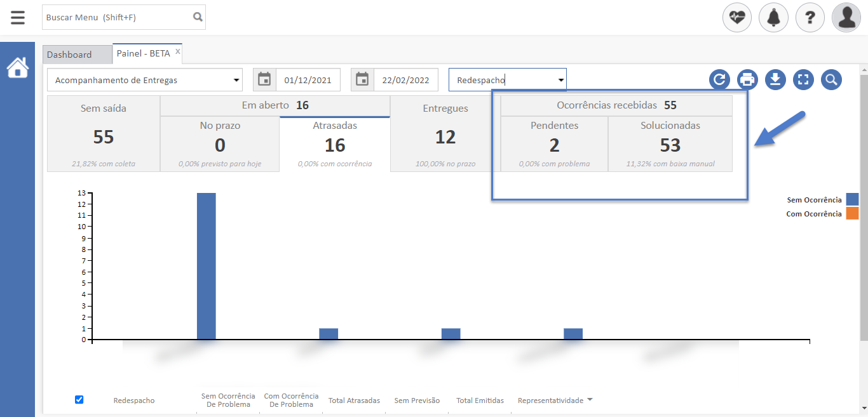Open the user profile avatar
The height and width of the screenshot is (417, 868).
coord(846,18)
